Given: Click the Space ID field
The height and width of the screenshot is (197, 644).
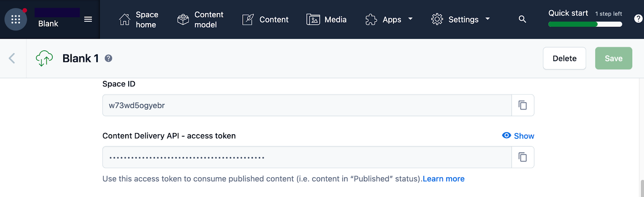Looking at the screenshot, I should [x=307, y=105].
